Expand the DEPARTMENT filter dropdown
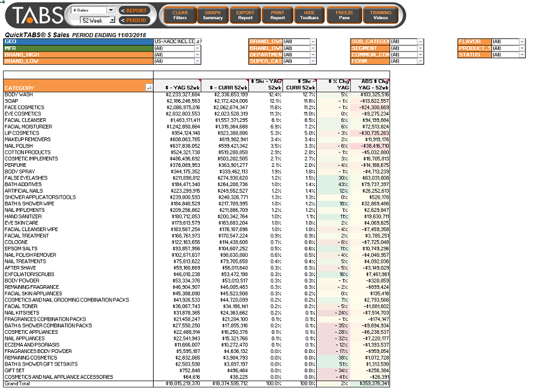The width and height of the screenshot is (540, 392). coord(313,55)
